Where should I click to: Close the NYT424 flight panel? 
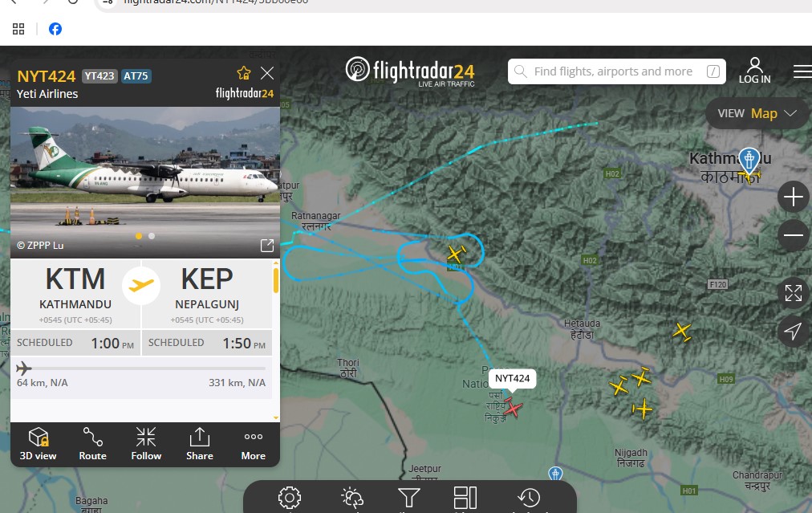coord(267,73)
